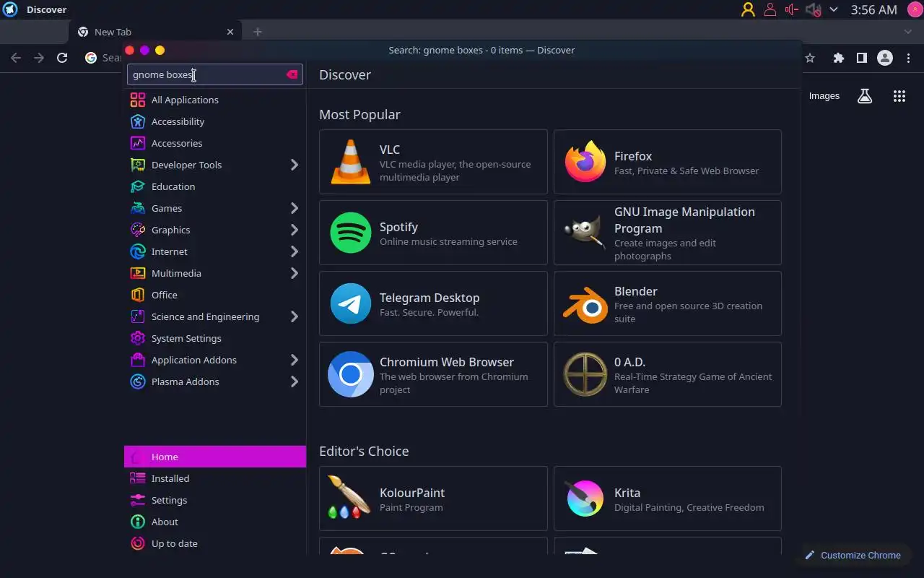Click the muted volume tray icon
The height and width of the screenshot is (578, 924).
813,9
